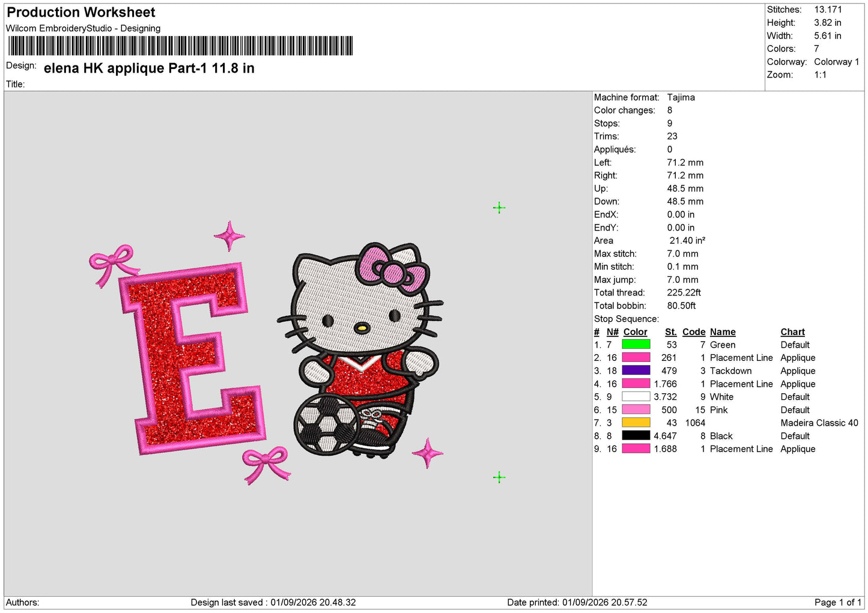This screenshot has width=868, height=613.
Task: Click the Stitches value 13.171
Action: pyautogui.click(x=828, y=10)
